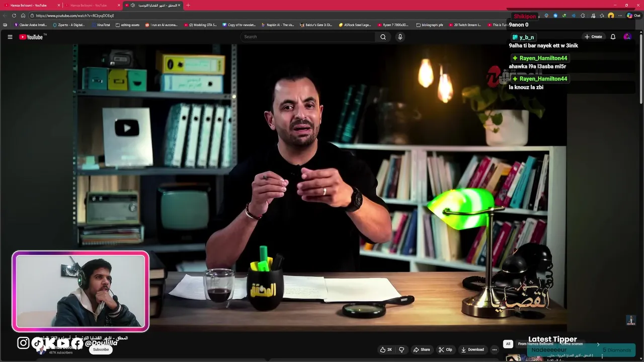Open browser settings and more ellipsis
The image size is (644, 362).
[x=620, y=16]
